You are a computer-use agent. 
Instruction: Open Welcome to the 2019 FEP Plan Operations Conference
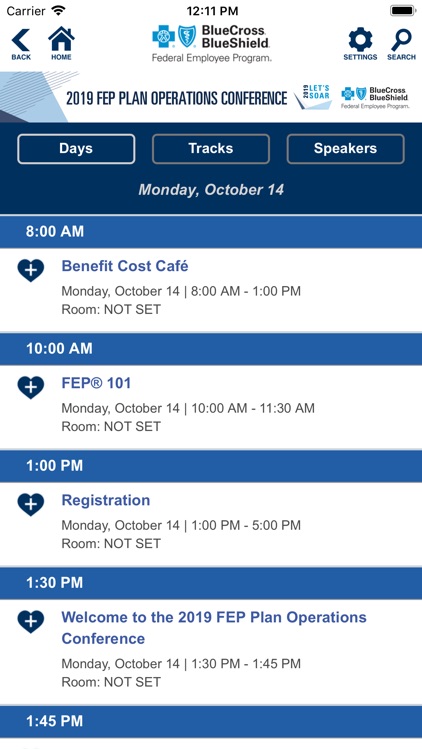coord(214,628)
